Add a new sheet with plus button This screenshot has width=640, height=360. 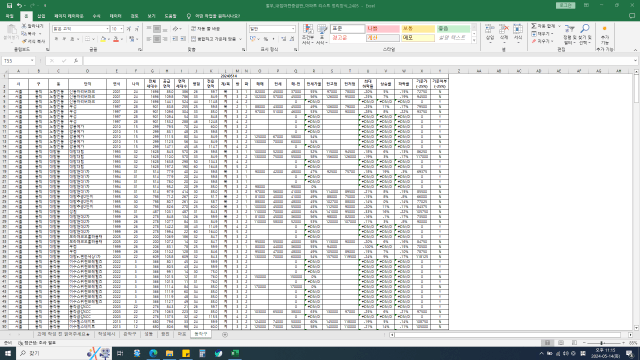225,335
